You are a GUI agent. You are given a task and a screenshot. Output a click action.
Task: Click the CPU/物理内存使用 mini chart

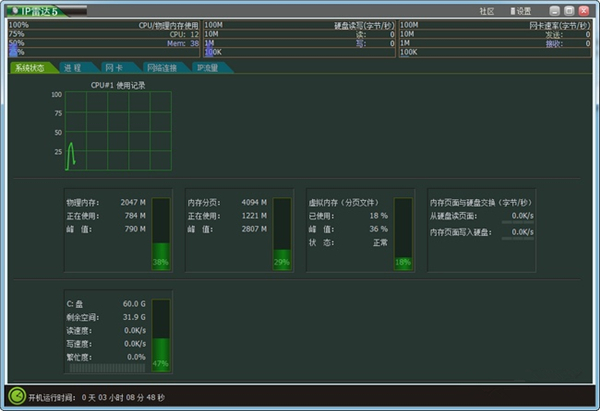[104, 39]
